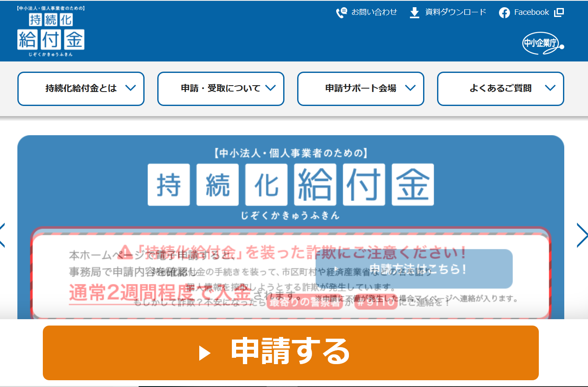Screen dimensions: 588x387
Task: Go to the next carousel slide
Action: click(x=582, y=235)
